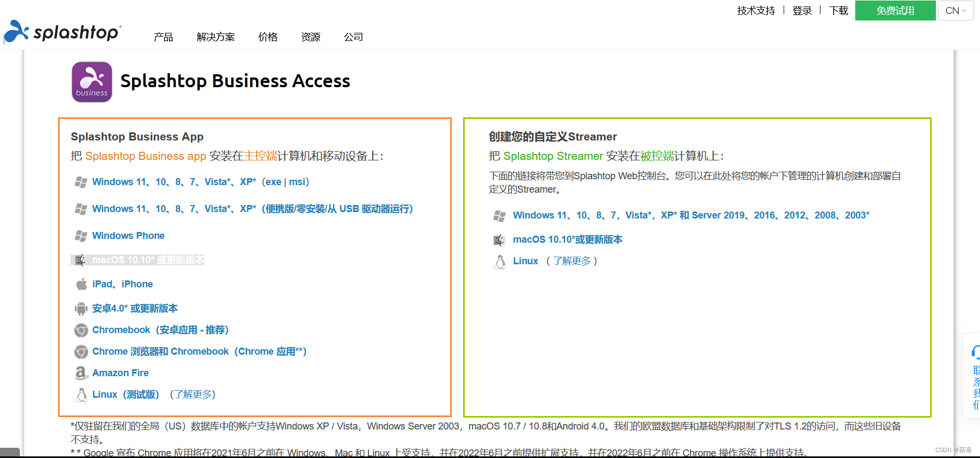Image resolution: width=980 pixels, height=458 pixels.
Task: Click Chrome icon beside Chromebook 安卓应用 row
Action: pos(81,330)
